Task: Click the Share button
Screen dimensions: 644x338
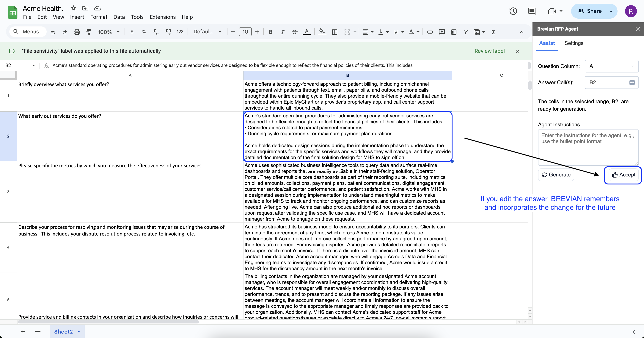Action: [588, 11]
